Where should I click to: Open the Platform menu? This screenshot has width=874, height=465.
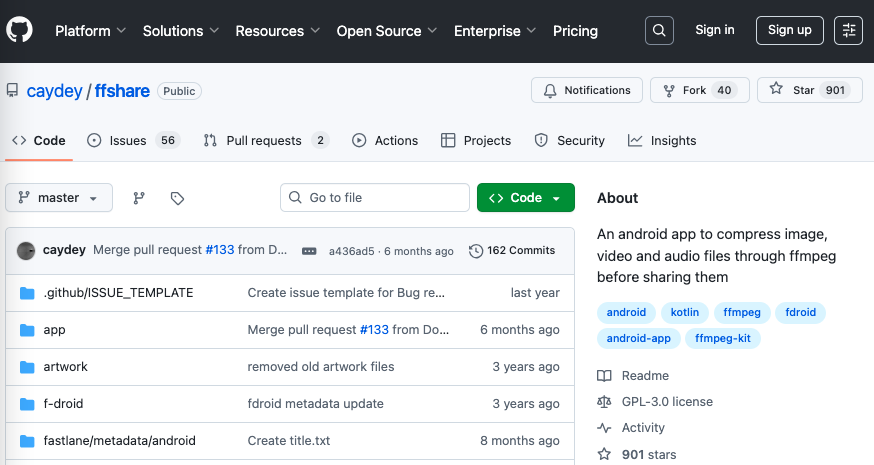[x=90, y=31]
